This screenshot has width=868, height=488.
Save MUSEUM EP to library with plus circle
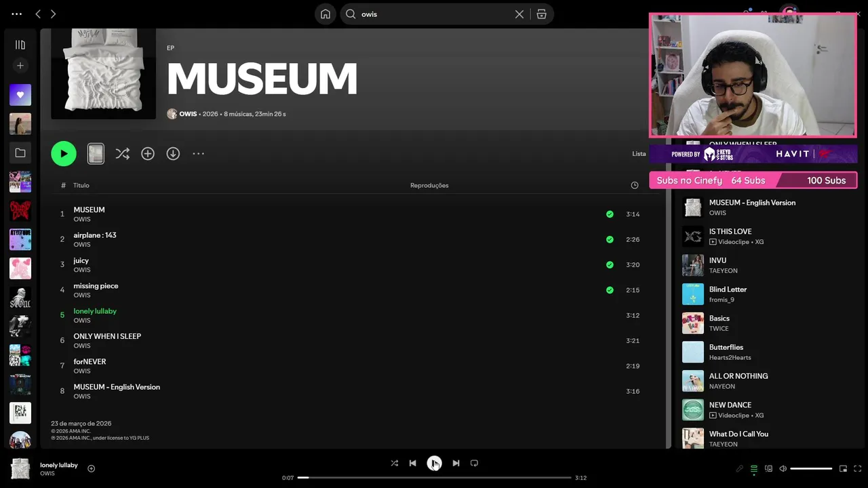click(x=148, y=154)
